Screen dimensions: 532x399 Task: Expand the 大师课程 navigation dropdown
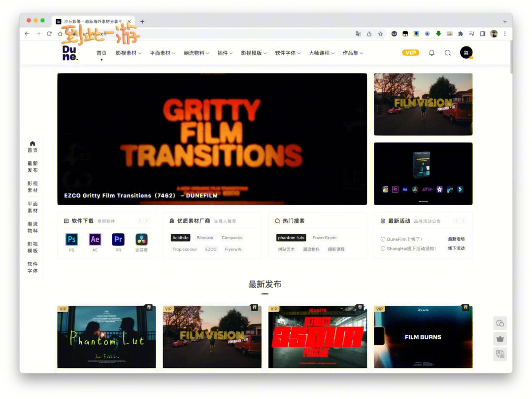click(322, 53)
